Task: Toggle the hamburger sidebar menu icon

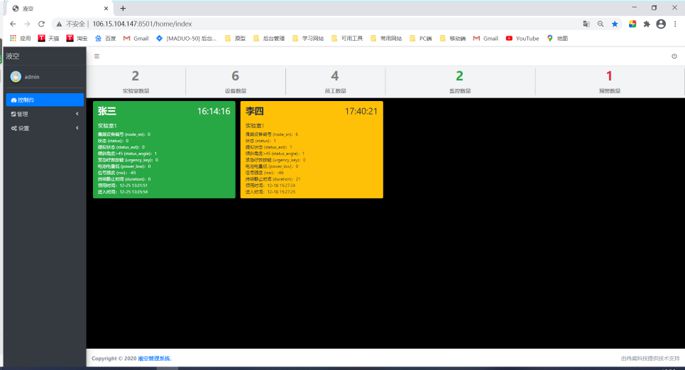Action: [x=97, y=56]
